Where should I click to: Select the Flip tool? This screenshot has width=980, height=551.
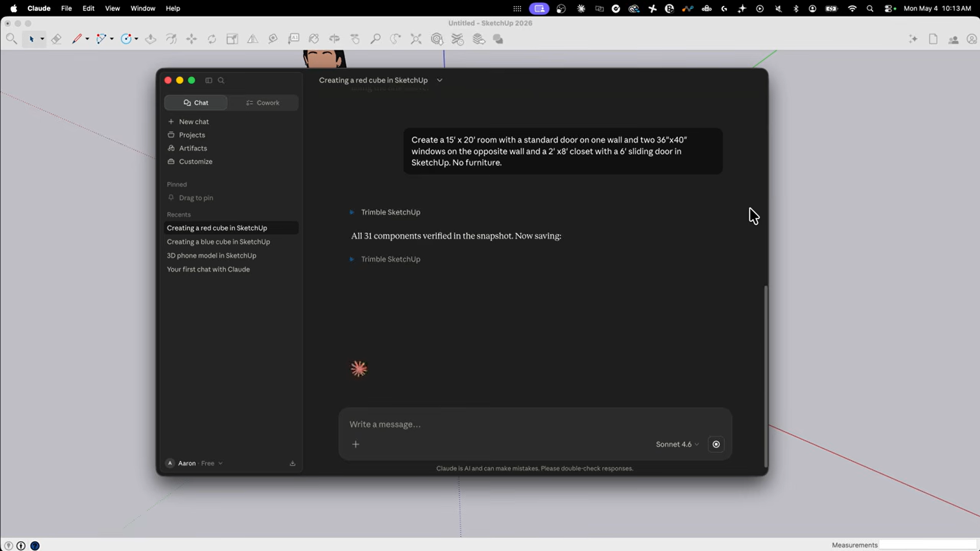coord(253,39)
